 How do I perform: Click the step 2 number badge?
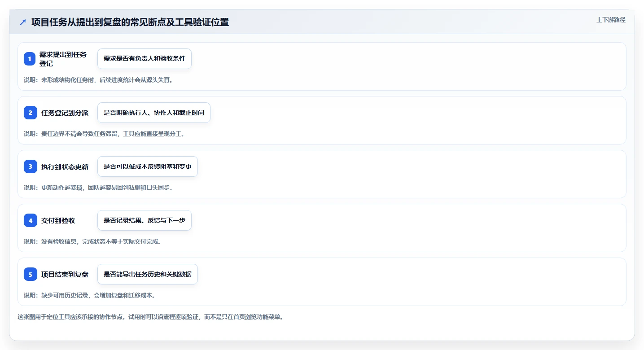(31, 113)
